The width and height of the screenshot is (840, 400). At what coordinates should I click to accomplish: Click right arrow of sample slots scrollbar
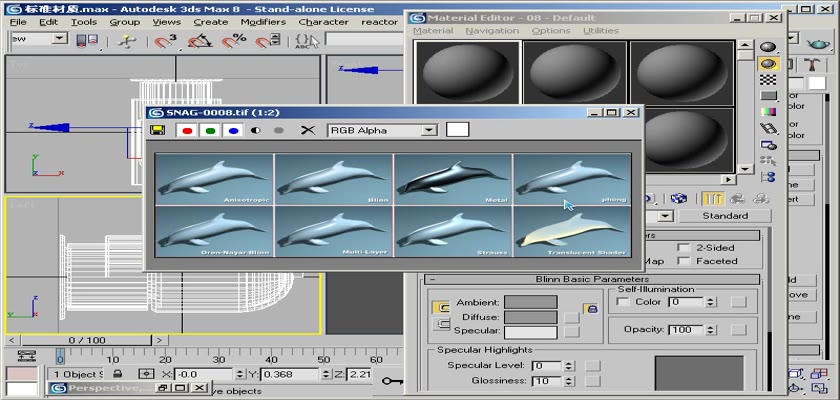tap(728, 179)
